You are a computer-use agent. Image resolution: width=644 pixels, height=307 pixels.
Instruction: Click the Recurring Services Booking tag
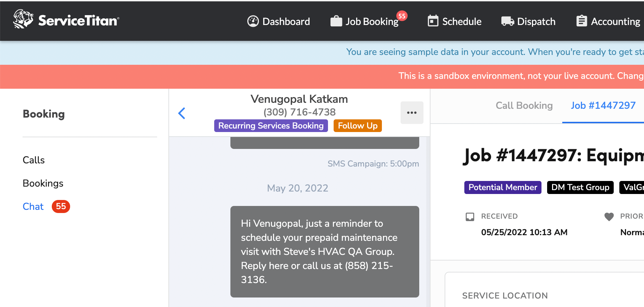pyautogui.click(x=271, y=126)
